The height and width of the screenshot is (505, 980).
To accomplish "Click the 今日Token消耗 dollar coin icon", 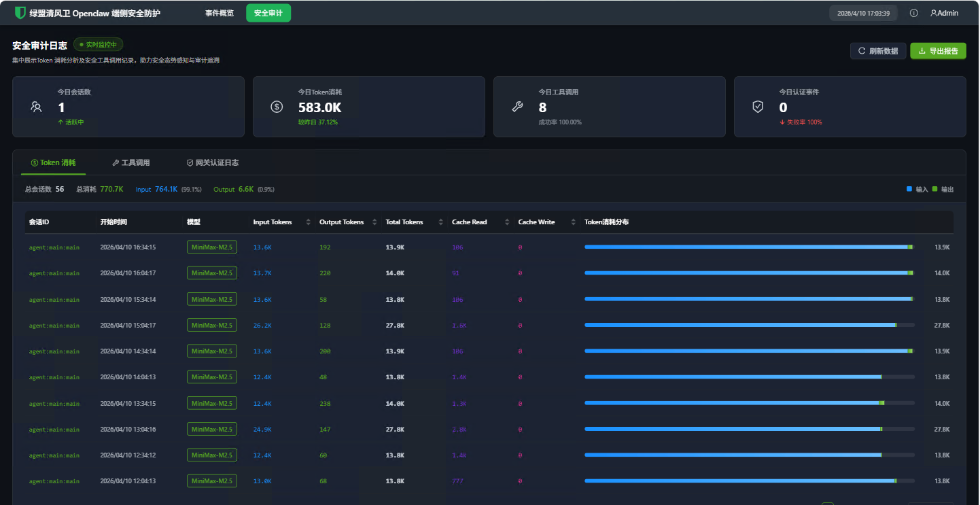I will (277, 107).
